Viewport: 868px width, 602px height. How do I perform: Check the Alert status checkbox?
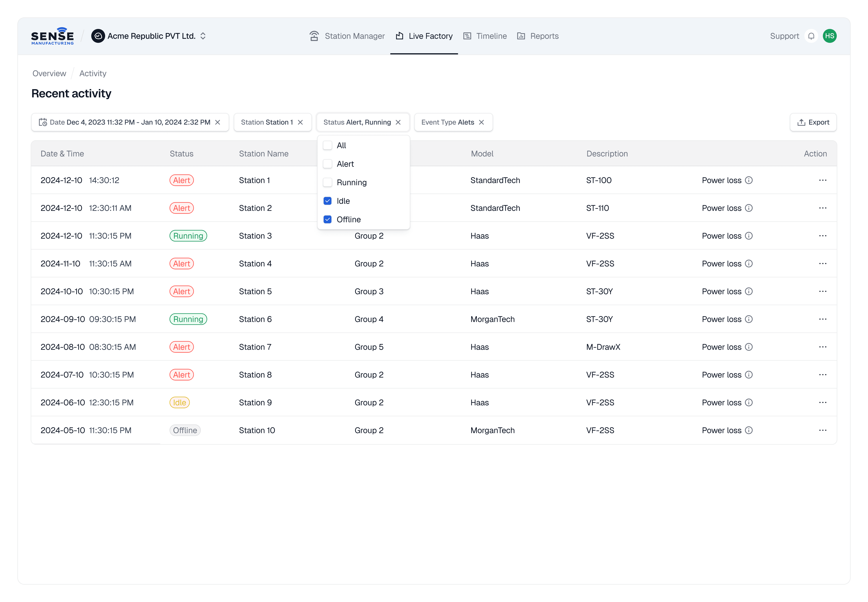pos(328,164)
